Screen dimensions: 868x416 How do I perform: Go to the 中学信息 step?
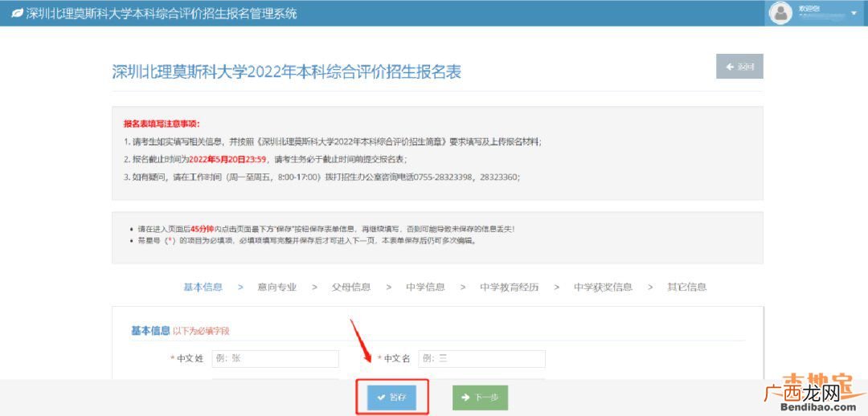coord(425,288)
